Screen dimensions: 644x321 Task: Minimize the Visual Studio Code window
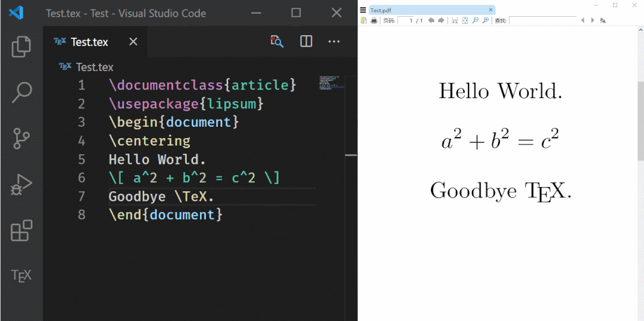click(x=256, y=13)
